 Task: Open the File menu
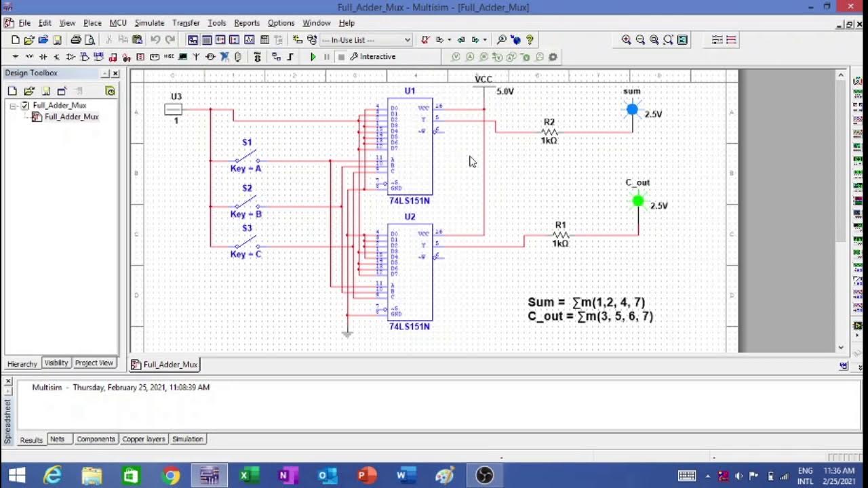tap(24, 23)
